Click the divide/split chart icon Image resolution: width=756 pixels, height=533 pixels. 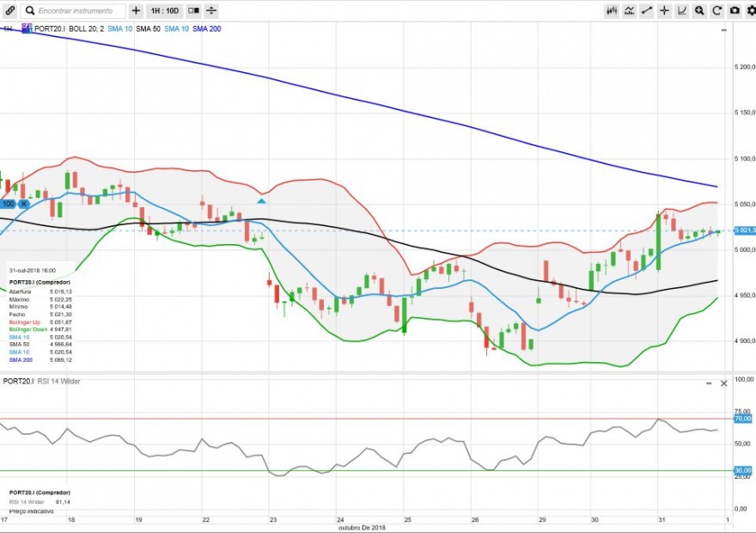pyautogui.click(x=211, y=10)
